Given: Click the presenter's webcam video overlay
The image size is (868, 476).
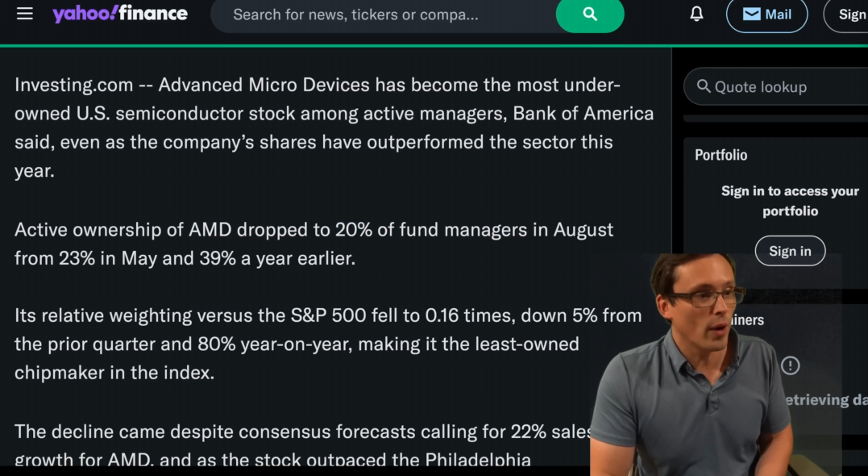Looking at the screenshot, I should pyautogui.click(x=714, y=365).
